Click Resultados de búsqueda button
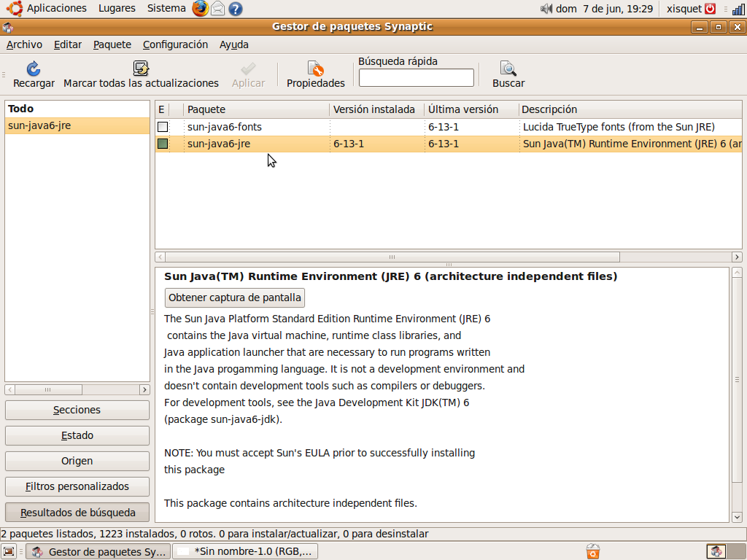 (77, 513)
